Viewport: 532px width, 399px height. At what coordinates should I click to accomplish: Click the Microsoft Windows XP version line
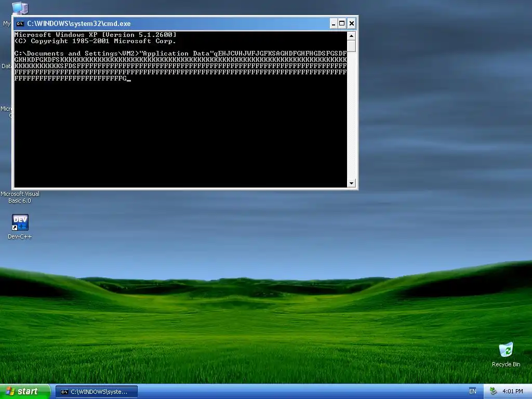96,35
